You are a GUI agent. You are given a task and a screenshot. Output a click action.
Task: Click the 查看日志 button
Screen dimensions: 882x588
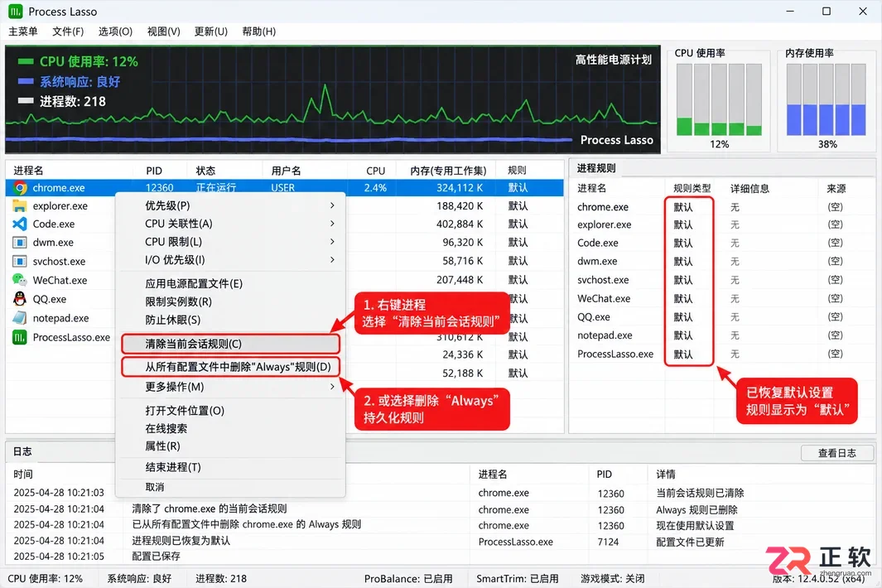pyautogui.click(x=837, y=453)
